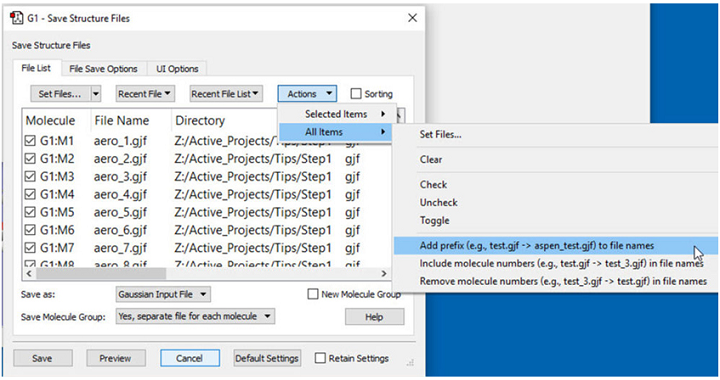Collapse the Actions dropdown menu
720x380 pixels.
307,94
